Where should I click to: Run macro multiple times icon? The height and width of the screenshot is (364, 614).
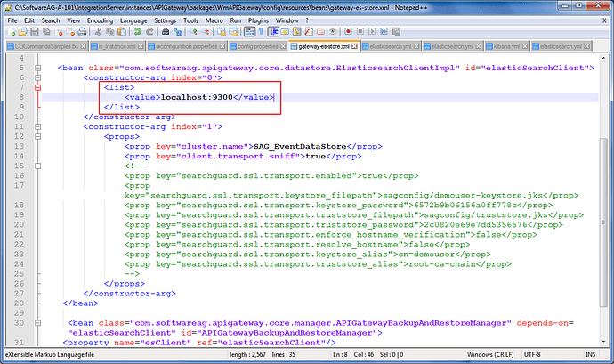[384, 32]
